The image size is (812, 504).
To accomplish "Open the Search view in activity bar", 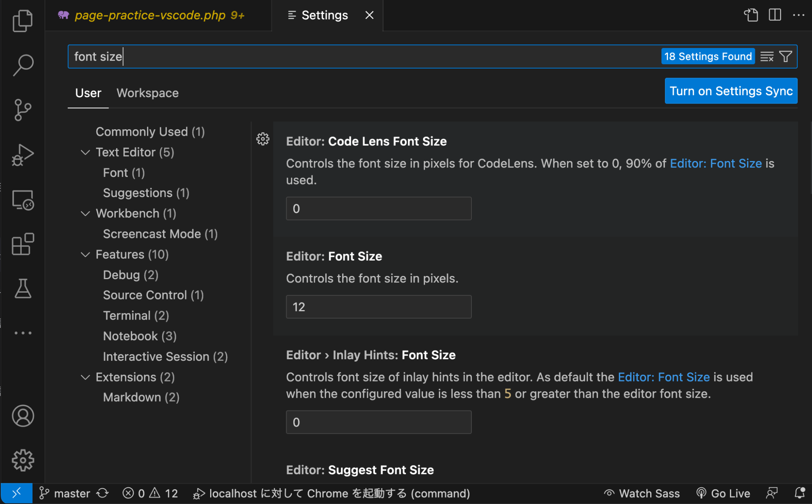I will [x=23, y=65].
